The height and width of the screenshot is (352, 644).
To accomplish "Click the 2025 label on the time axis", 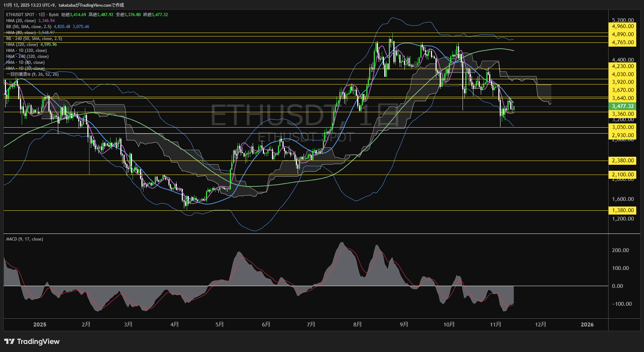I will click(40, 325).
